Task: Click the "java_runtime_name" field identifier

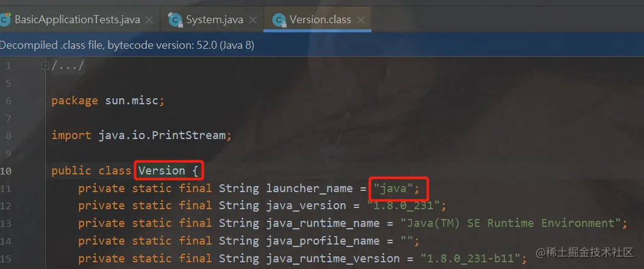Action: (x=323, y=223)
